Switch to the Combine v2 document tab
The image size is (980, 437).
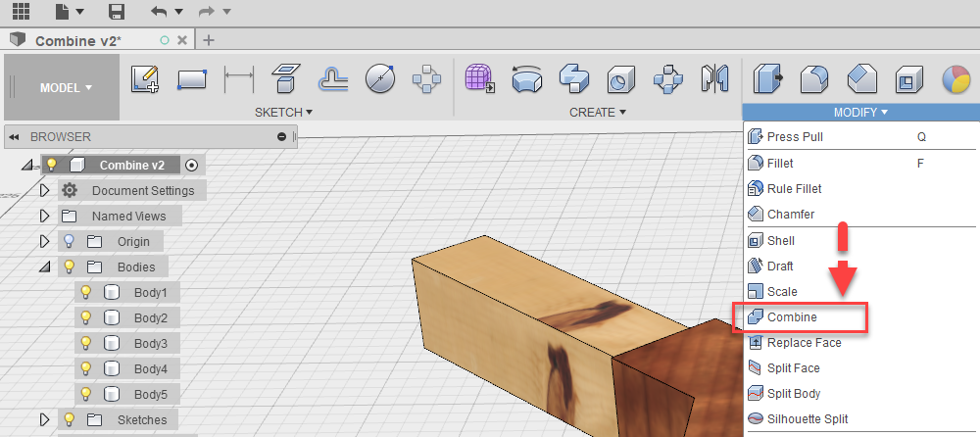click(x=78, y=40)
